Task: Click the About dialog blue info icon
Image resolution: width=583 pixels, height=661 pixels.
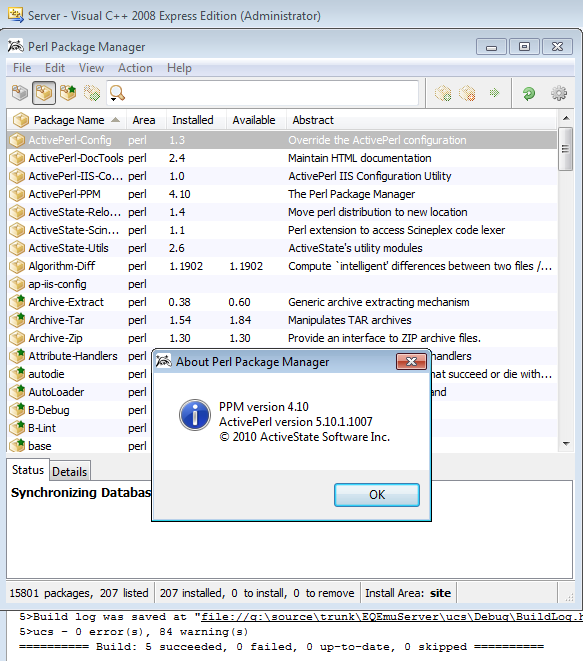Action: (x=195, y=415)
